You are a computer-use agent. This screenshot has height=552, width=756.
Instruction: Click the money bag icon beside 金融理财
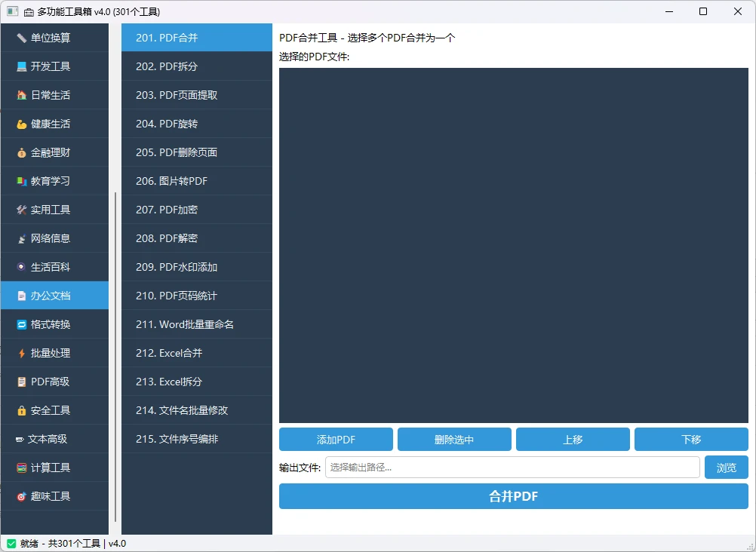tap(21, 152)
